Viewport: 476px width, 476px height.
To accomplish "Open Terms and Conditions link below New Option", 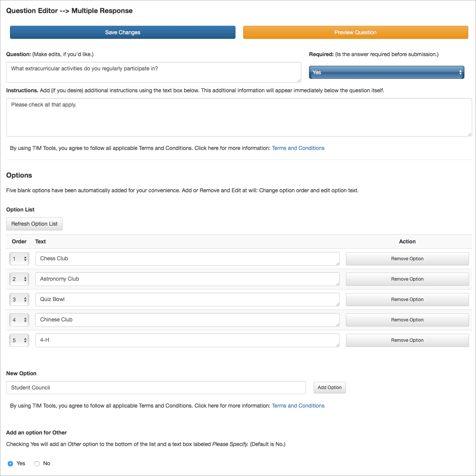I will 298,406.
